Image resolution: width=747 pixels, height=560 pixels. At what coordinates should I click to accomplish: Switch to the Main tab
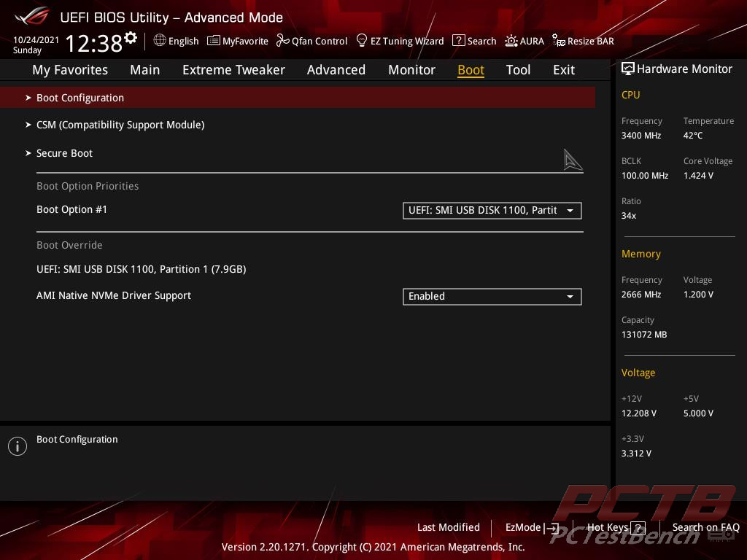point(145,70)
